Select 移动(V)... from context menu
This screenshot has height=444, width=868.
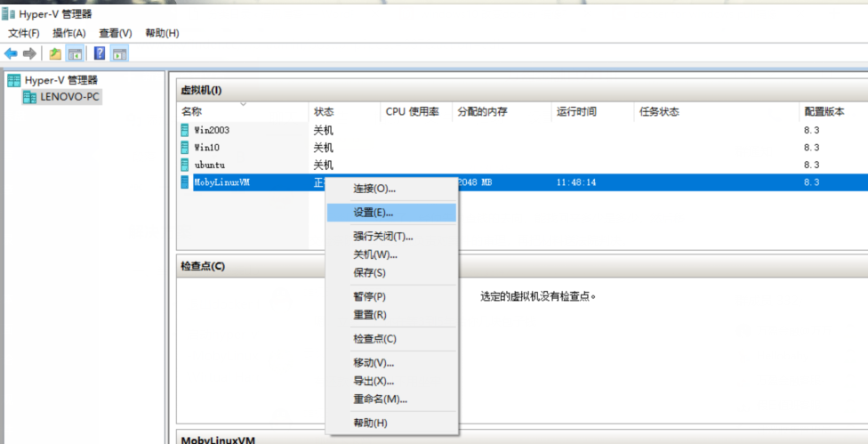(x=391, y=363)
